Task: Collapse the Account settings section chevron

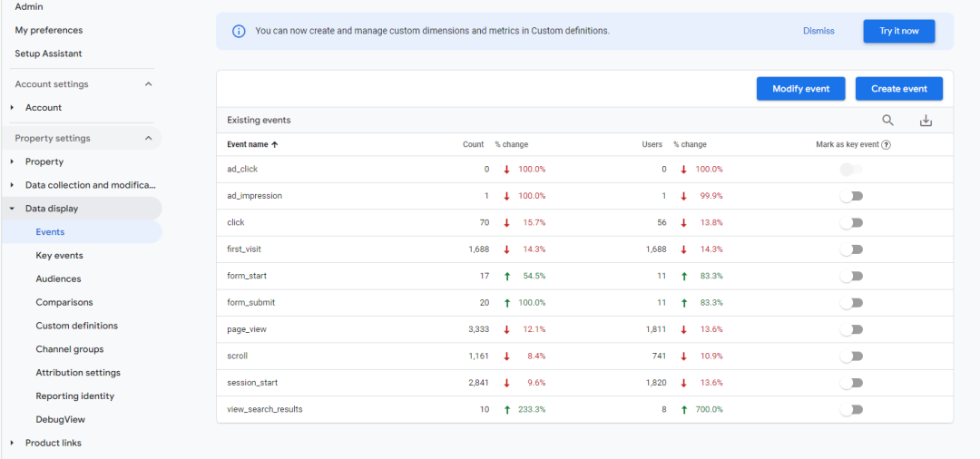Action: 148,83
